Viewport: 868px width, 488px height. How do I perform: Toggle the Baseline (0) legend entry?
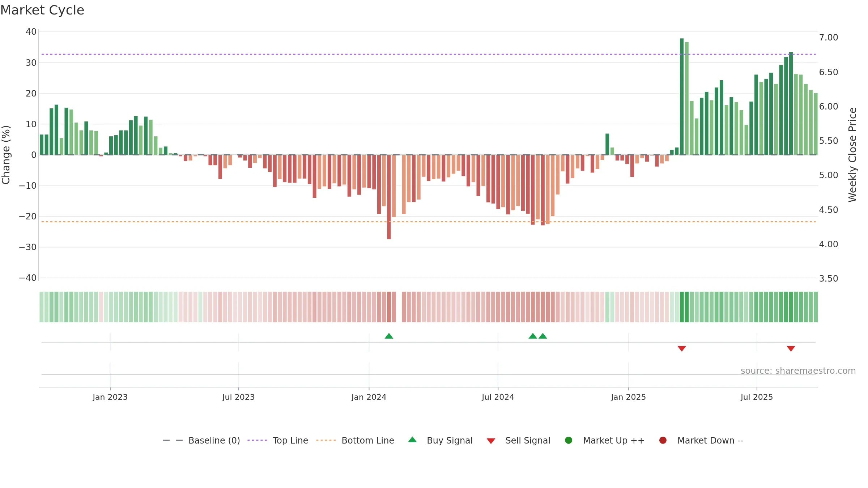coord(201,440)
